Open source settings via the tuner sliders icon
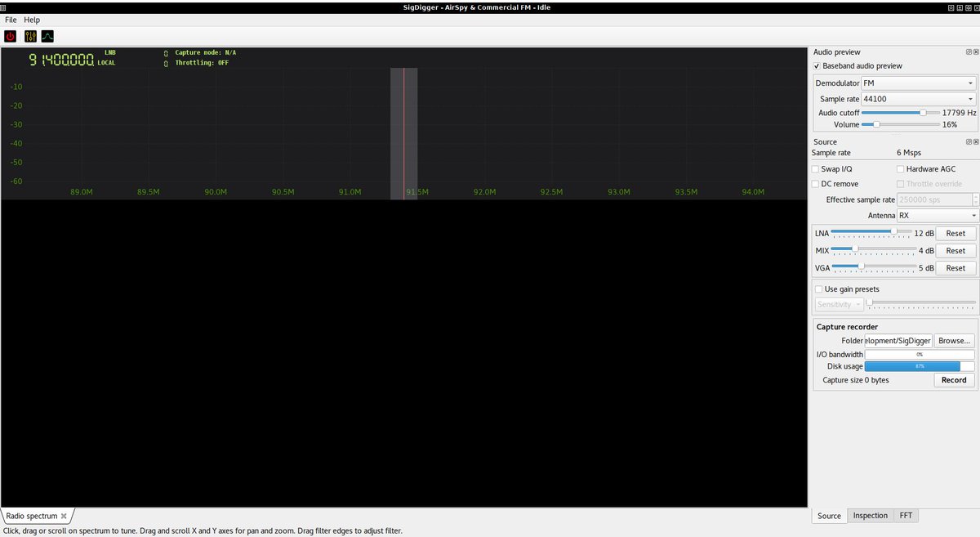This screenshot has width=980, height=537. tap(29, 36)
